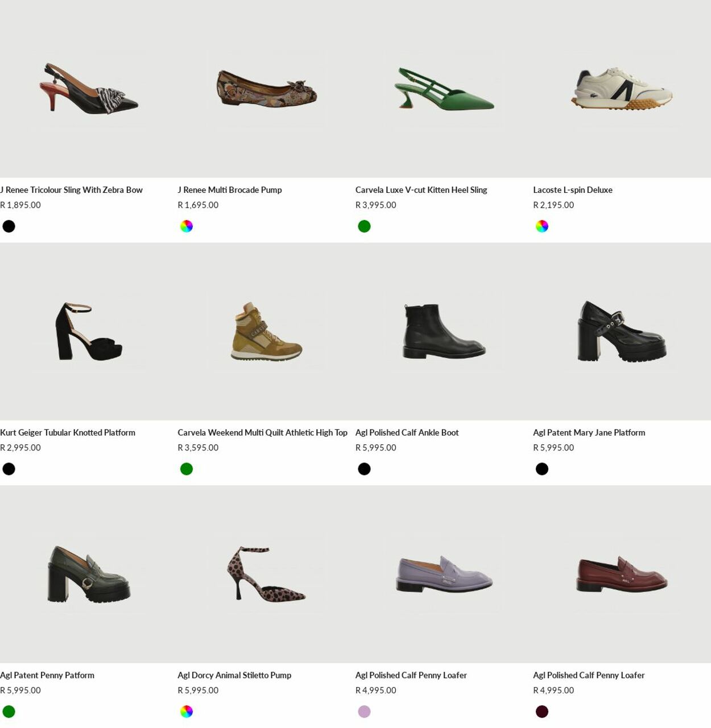Click Agl Dorcy Stiletto Pump price R 5,995.00
Viewport: 711px width, 728px height.
pyautogui.click(x=198, y=691)
